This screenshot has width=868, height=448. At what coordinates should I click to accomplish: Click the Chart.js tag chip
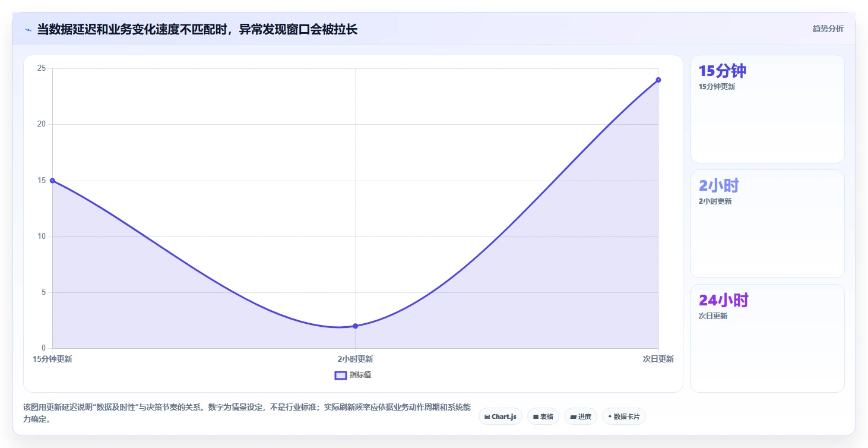click(500, 417)
